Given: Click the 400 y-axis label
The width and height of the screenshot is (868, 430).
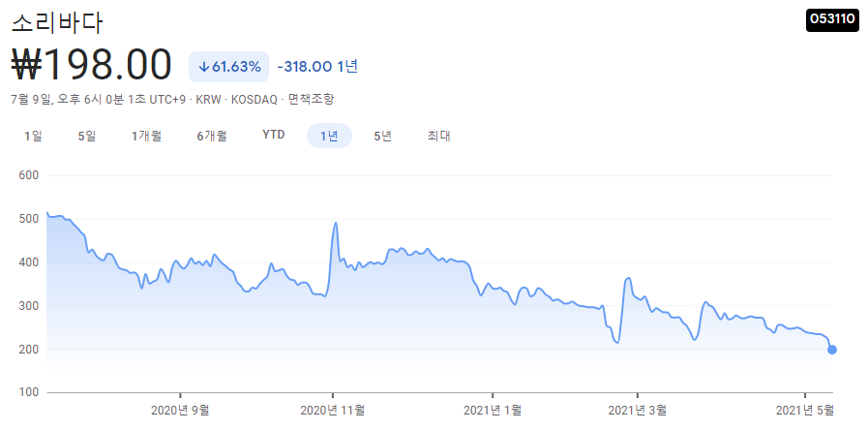Looking at the screenshot, I should click(30, 262).
